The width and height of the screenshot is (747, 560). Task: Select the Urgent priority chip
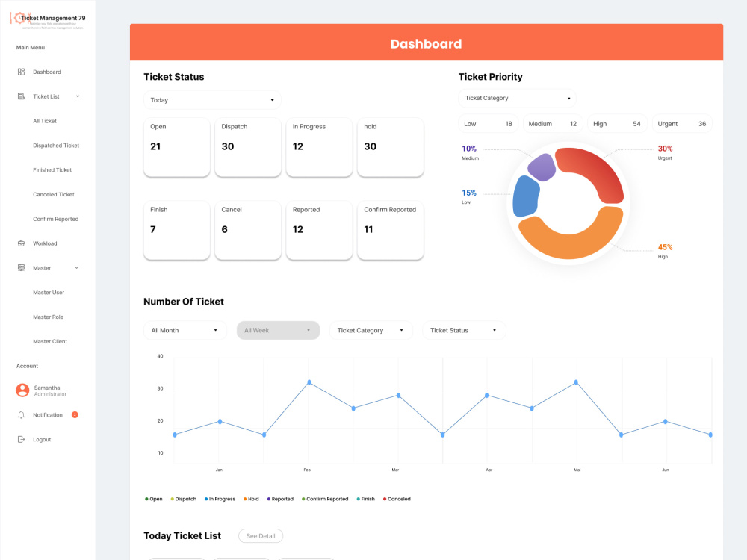tap(682, 124)
